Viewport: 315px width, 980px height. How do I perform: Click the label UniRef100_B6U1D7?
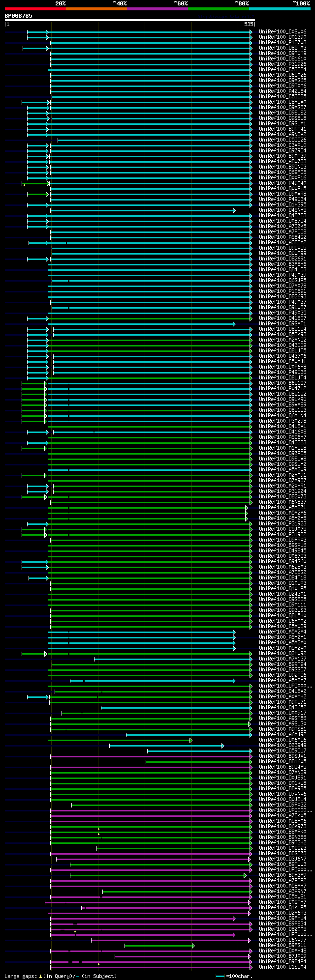pyautogui.click(x=283, y=383)
